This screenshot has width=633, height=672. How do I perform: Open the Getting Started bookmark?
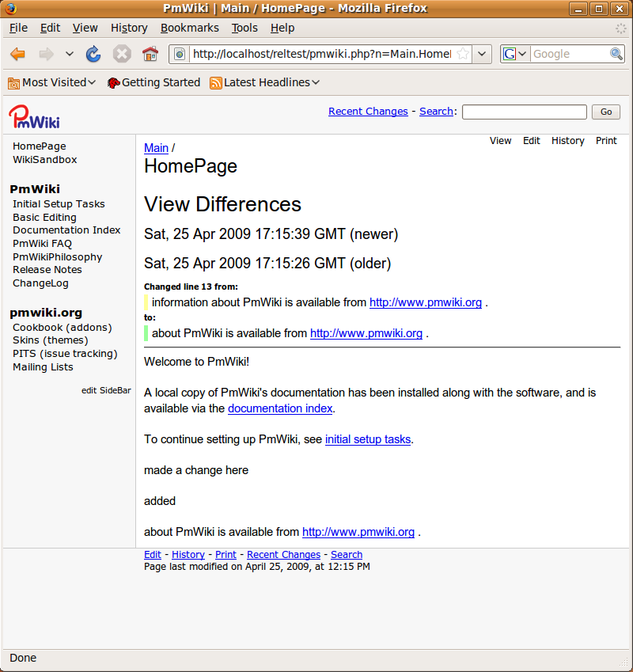coord(154,82)
